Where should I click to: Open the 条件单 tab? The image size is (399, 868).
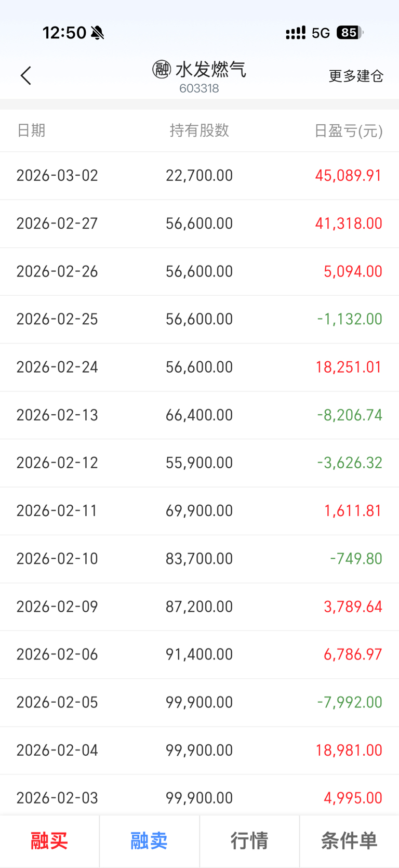click(349, 840)
